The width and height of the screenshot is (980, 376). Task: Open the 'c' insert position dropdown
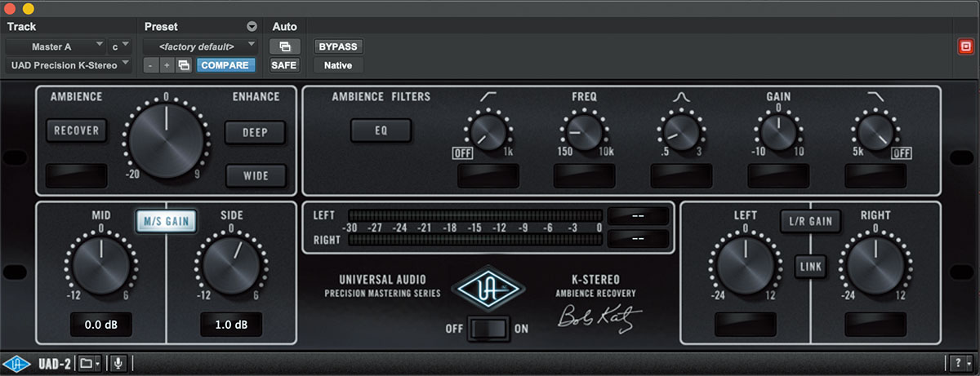pyautogui.click(x=119, y=46)
